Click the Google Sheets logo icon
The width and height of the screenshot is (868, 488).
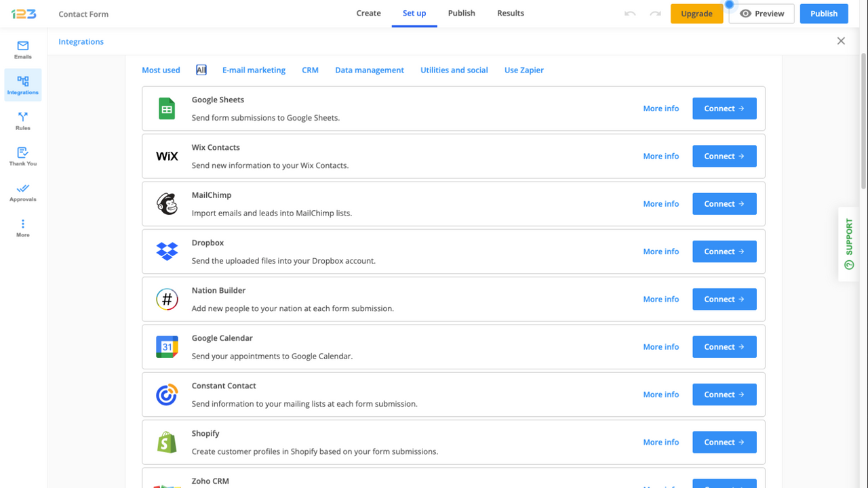167,108
